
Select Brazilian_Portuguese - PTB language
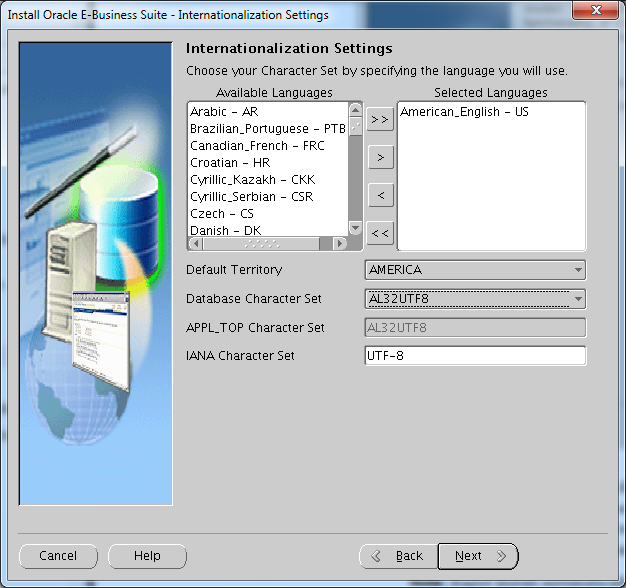tap(268, 129)
